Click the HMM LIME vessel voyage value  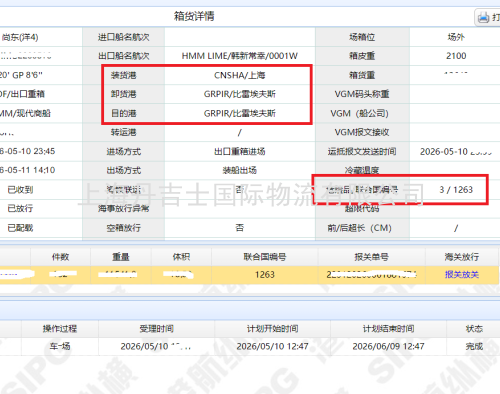click(x=240, y=56)
